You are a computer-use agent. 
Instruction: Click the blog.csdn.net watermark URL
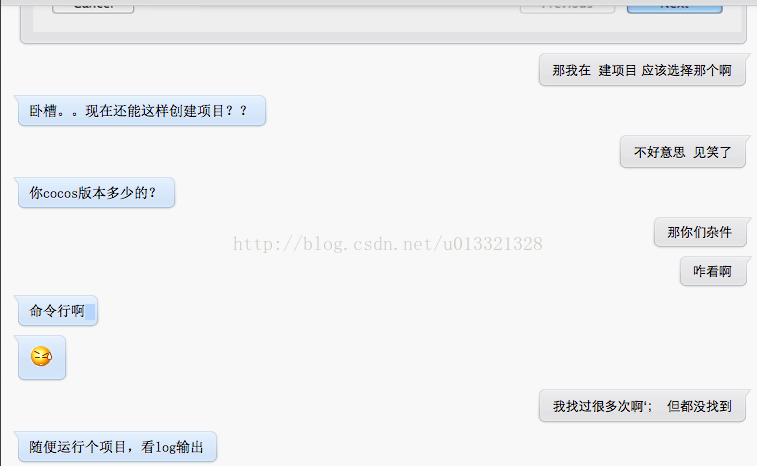pyautogui.click(x=388, y=244)
